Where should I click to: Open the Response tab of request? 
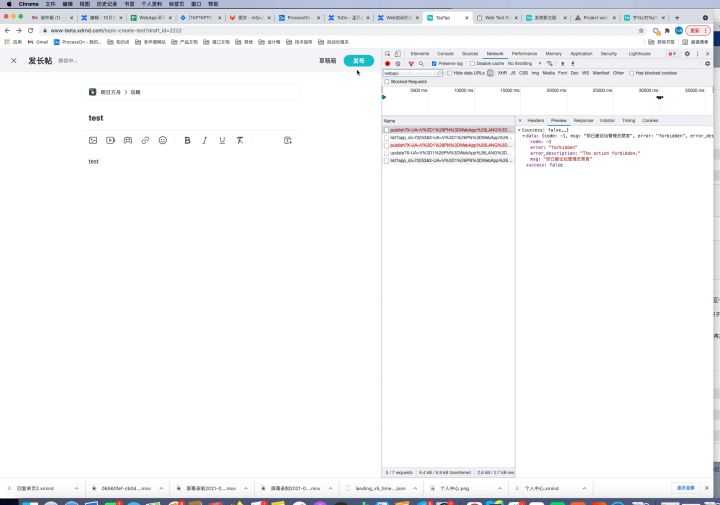[584, 120]
